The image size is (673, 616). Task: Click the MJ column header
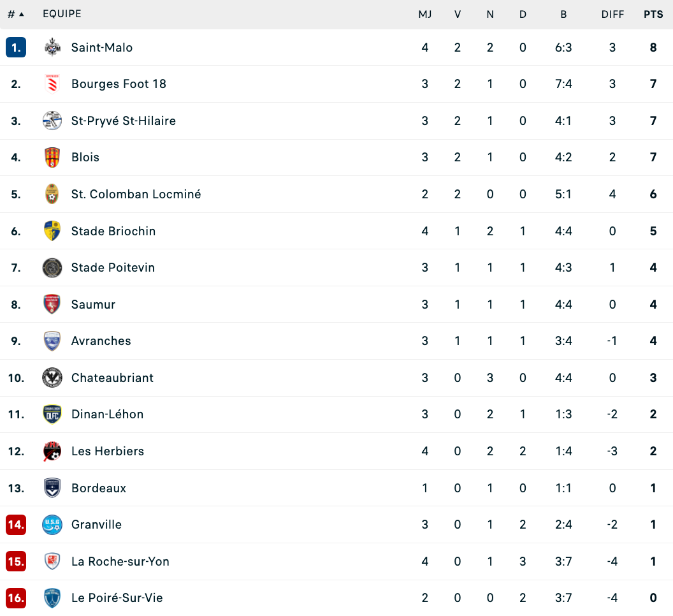[x=425, y=14]
